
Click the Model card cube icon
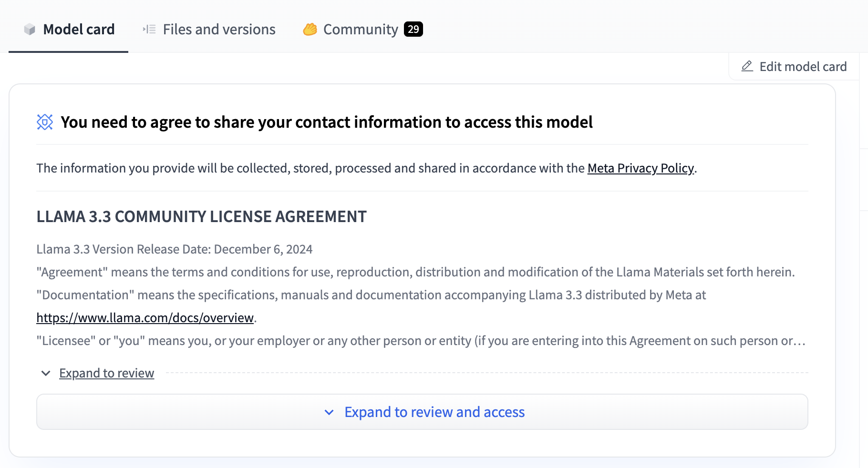tap(30, 30)
